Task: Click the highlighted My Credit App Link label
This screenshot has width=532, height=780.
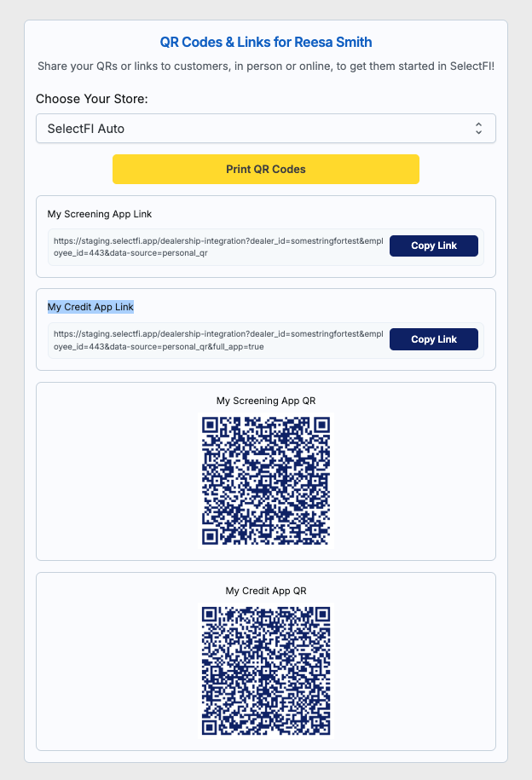Action: pyautogui.click(x=90, y=307)
